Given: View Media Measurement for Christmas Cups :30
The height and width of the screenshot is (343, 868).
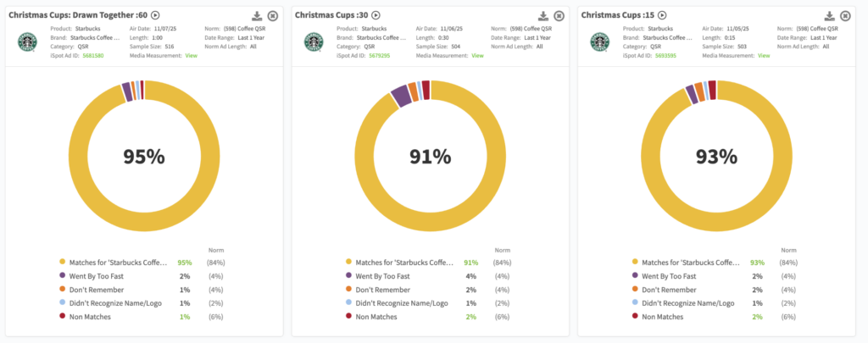Looking at the screenshot, I should coord(478,56).
